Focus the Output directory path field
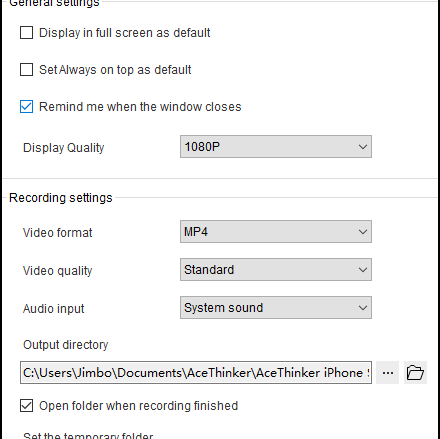The width and height of the screenshot is (440, 439). tap(196, 372)
